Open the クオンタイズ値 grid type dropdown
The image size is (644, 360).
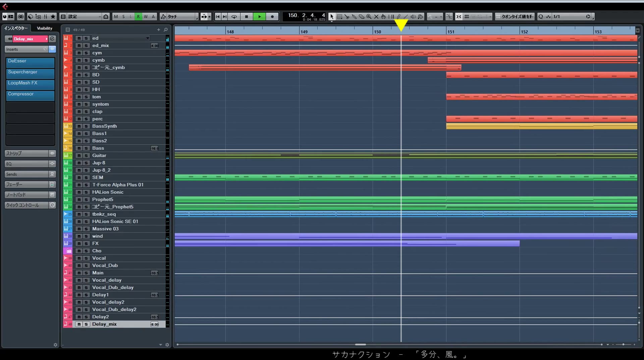coord(515,16)
